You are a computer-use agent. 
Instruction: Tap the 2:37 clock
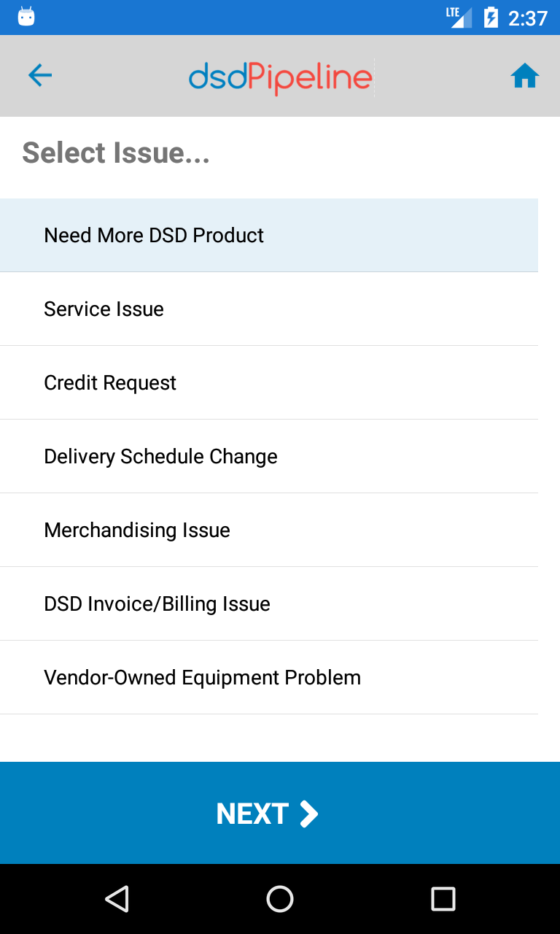[528, 18]
